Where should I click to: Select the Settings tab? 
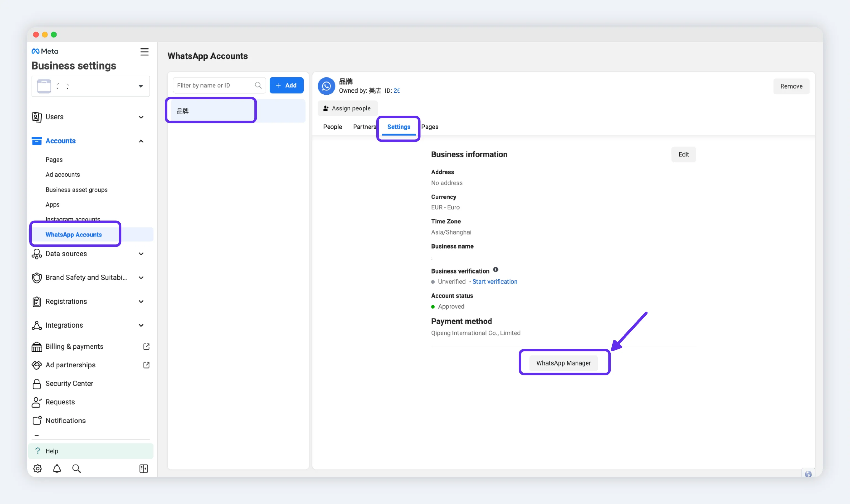399,127
